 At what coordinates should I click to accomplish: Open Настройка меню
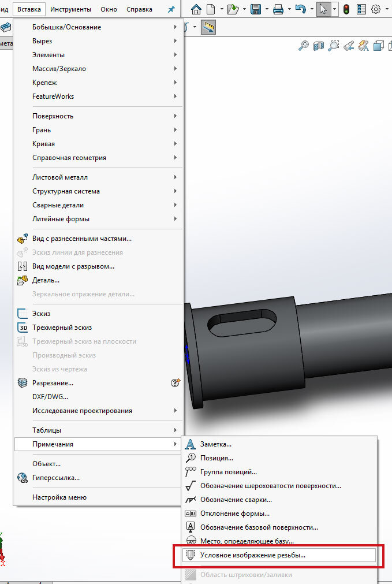[98, 497]
